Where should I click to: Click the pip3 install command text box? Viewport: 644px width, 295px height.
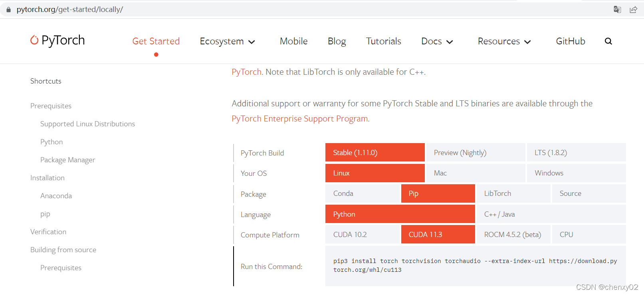tap(476, 266)
